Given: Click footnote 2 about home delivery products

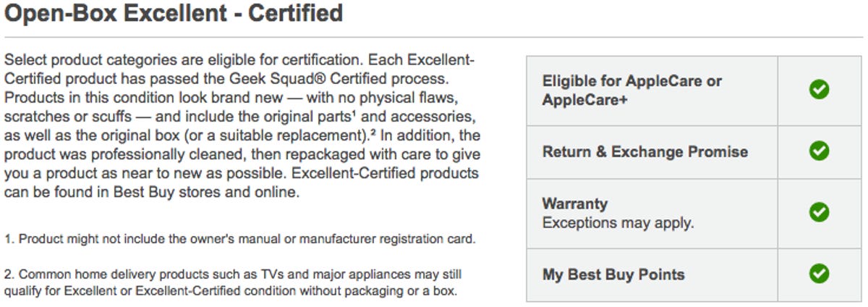Looking at the screenshot, I should pos(233,283).
